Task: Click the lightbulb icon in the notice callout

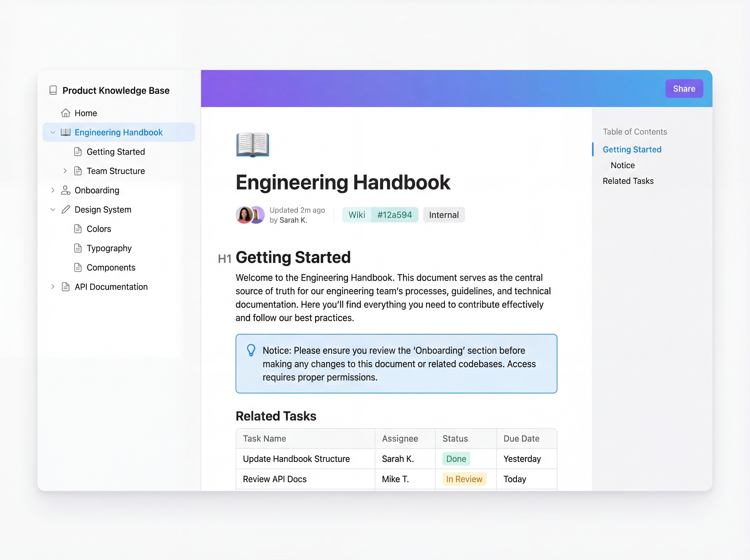Action: 251,350
